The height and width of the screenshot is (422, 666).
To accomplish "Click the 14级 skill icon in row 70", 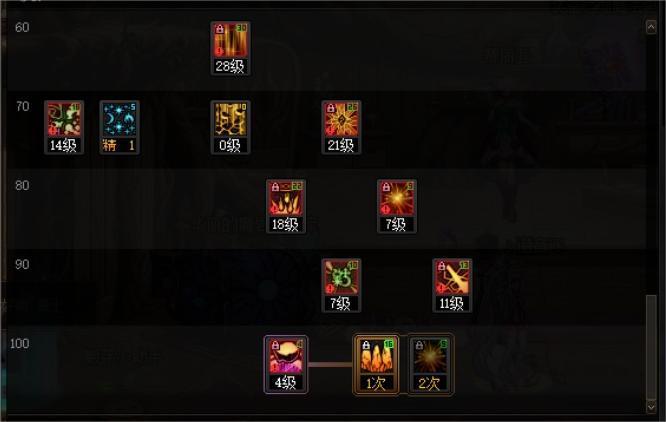I will tap(64, 127).
